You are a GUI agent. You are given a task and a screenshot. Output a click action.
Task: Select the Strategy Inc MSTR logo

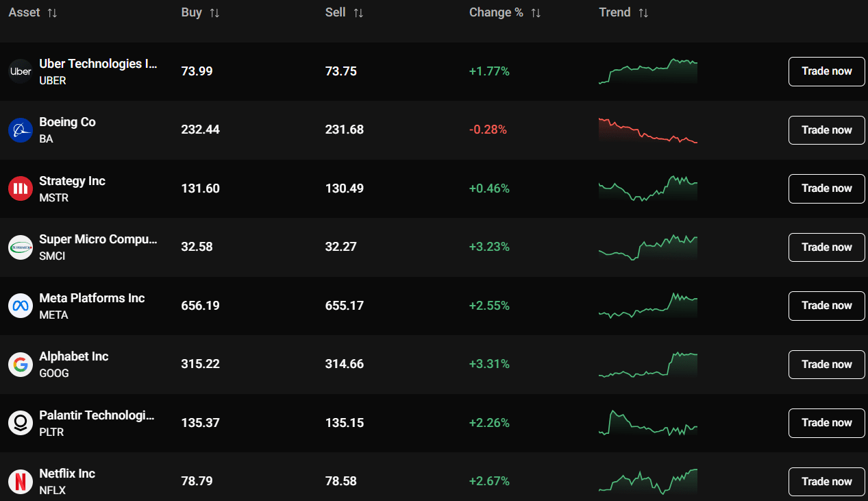[x=21, y=188]
